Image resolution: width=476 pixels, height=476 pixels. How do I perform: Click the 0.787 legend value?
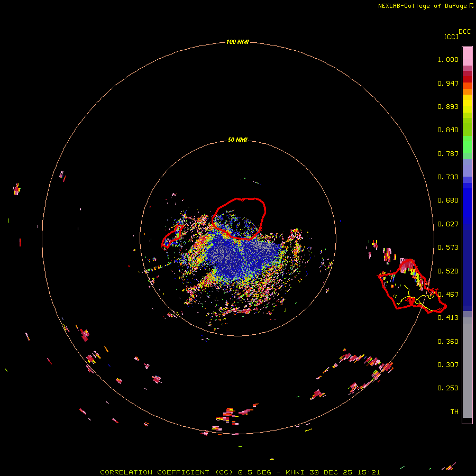coord(448,153)
